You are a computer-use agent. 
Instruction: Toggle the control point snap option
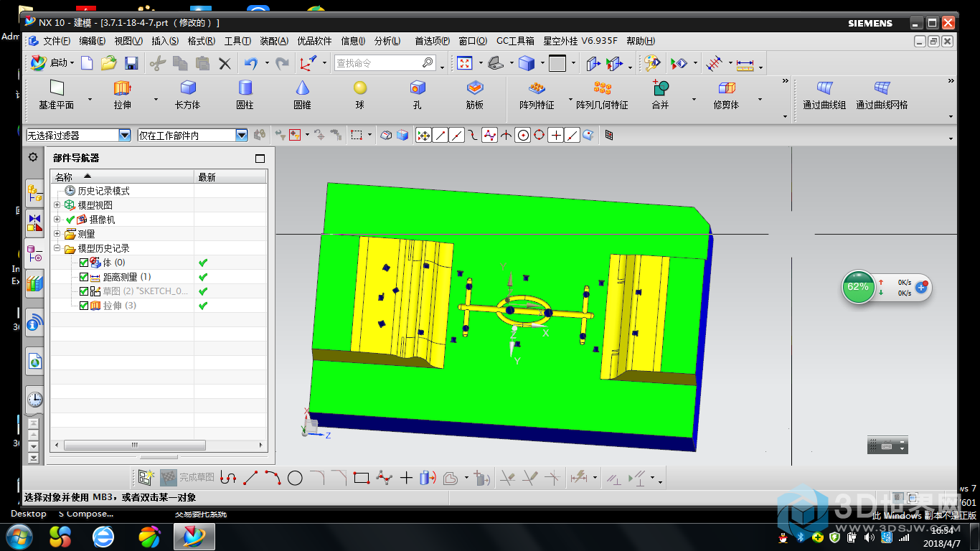pyautogui.click(x=473, y=135)
